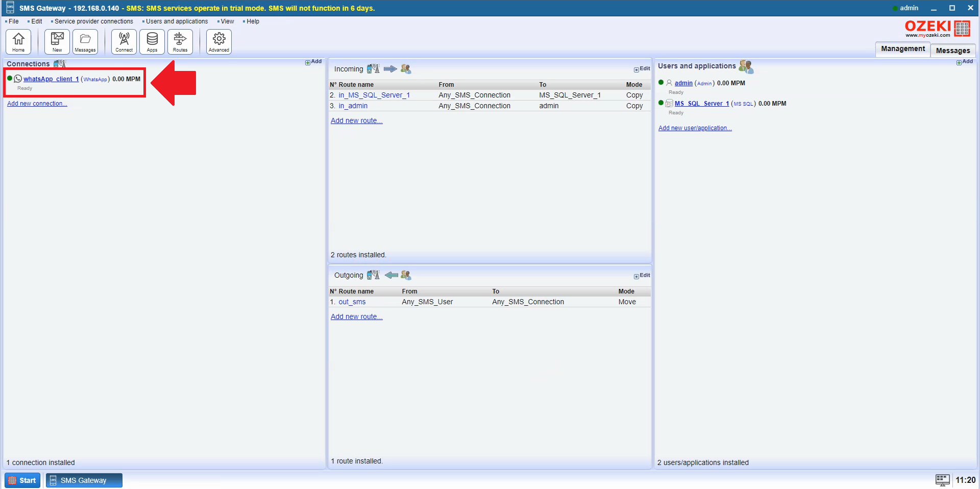Viewport: 980px width, 489px height.
Task: Click Edit in the Outgoing routes header
Action: click(x=642, y=276)
